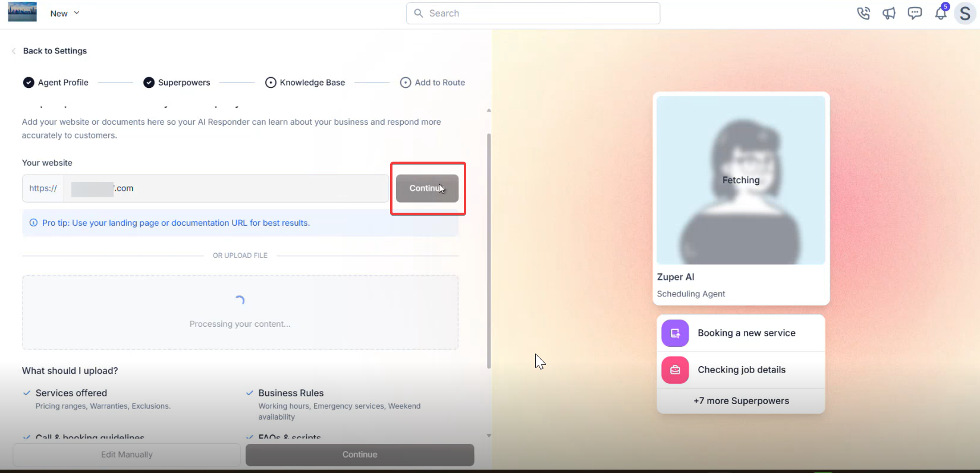The image size is (980, 473).
Task: Click the website URL input field
Action: pyautogui.click(x=227, y=188)
